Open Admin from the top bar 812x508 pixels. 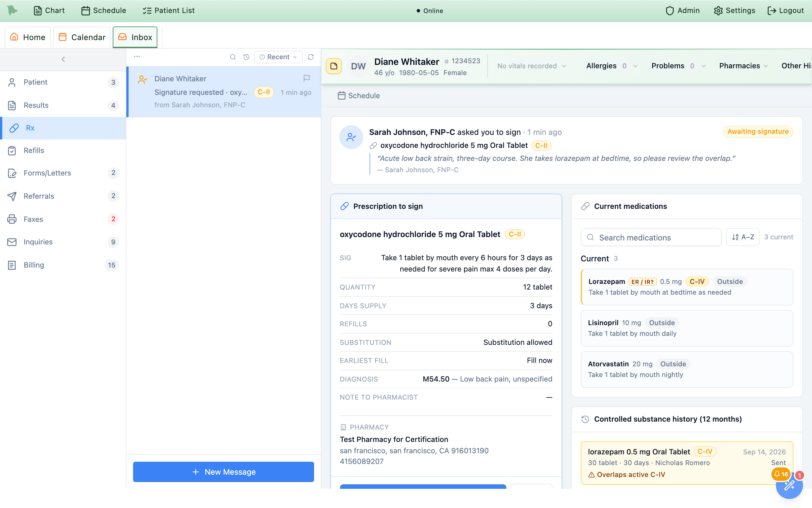(x=683, y=10)
